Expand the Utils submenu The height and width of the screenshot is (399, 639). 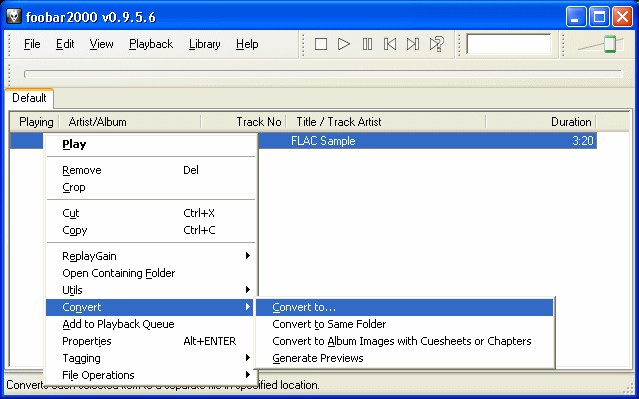[152, 290]
